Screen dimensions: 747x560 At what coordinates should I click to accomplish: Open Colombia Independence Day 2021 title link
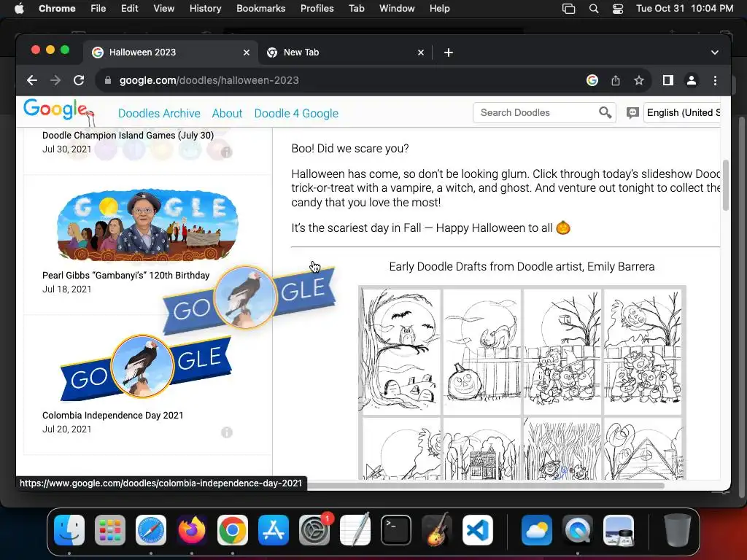[113, 415]
